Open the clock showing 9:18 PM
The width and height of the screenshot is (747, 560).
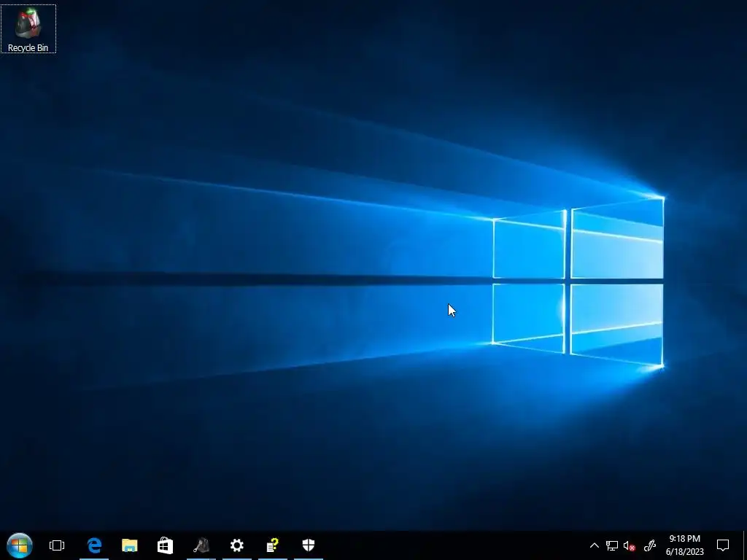click(x=684, y=545)
